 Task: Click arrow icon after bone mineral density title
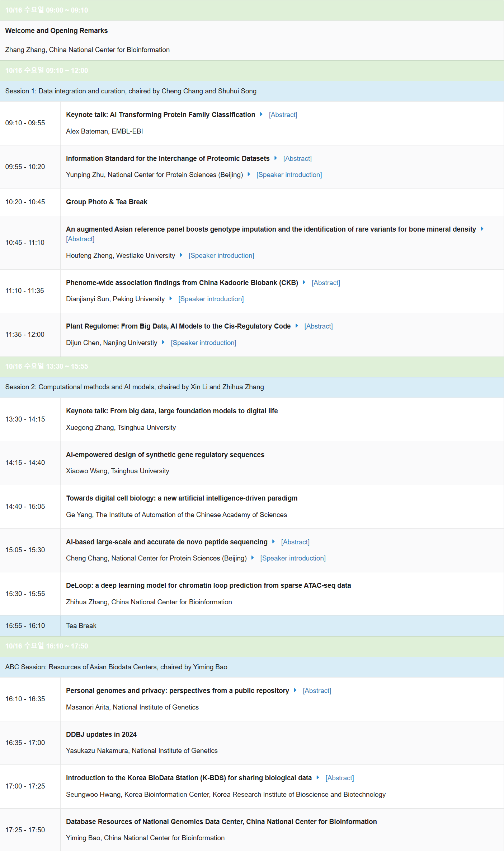tap(482, 229)
